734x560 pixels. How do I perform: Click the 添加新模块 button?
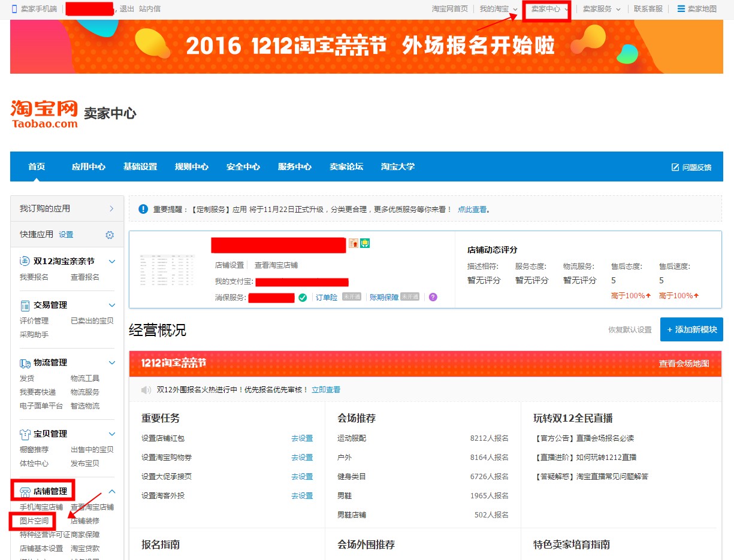pyautogui.click(x=691, y=329)
